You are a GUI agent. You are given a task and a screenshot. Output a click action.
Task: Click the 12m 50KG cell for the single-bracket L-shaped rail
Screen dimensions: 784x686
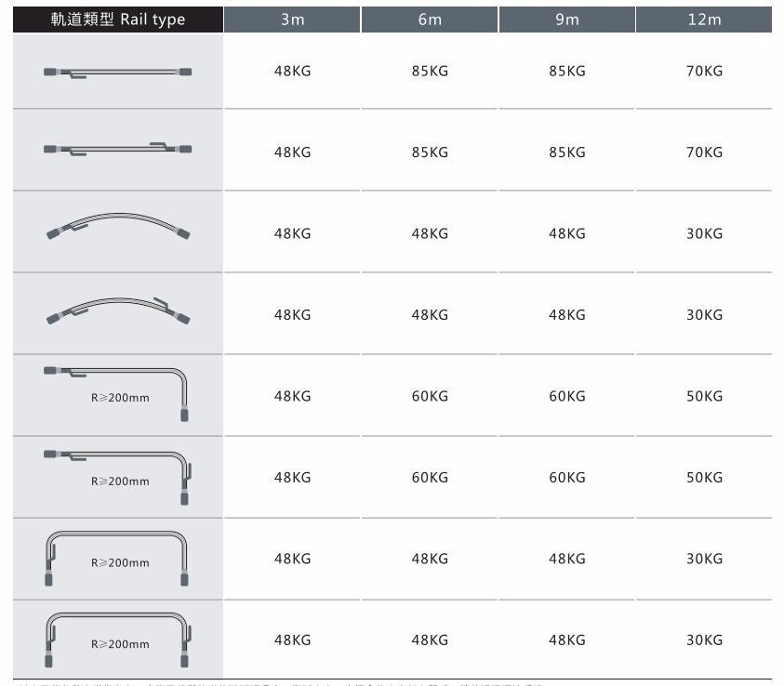(704, 397)
